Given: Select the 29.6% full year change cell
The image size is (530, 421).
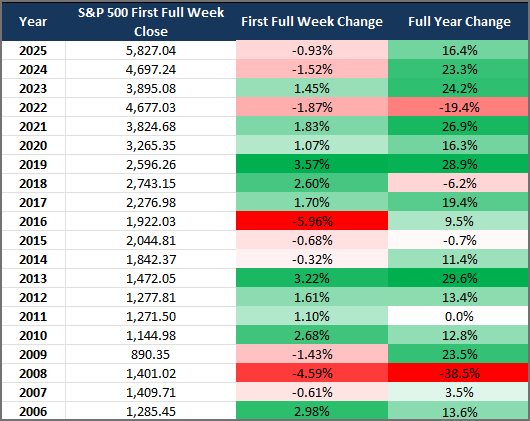Looking at the screenshot, I should (459, 278).
